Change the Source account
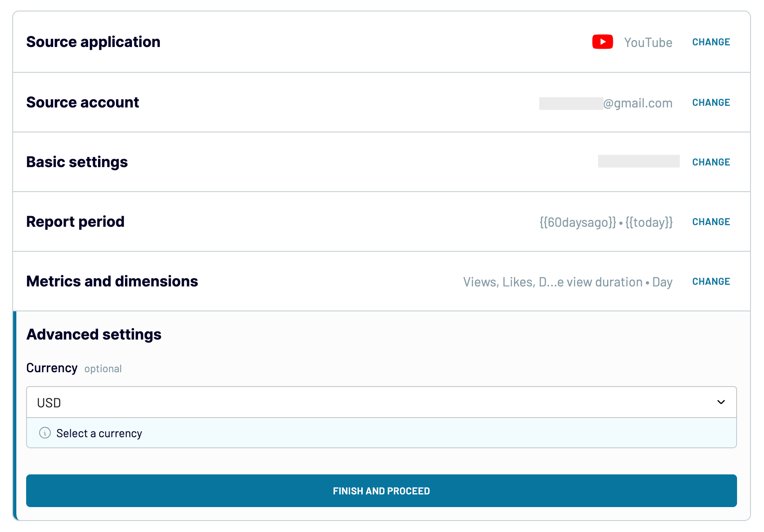Screen dimensions: 764x532 (711, 103)
